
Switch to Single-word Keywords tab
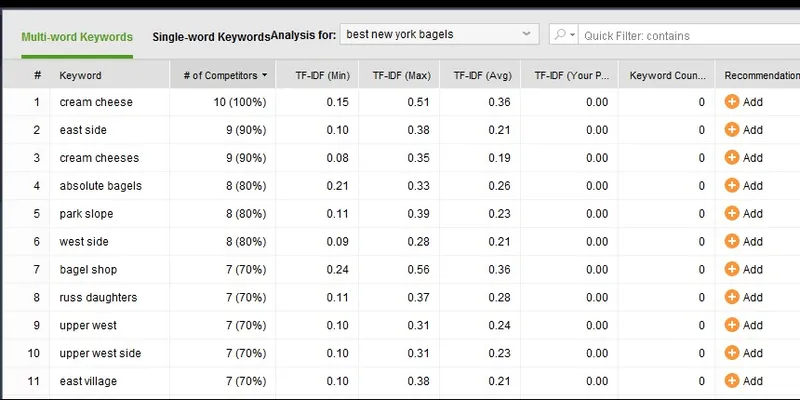tap(211, 37)
